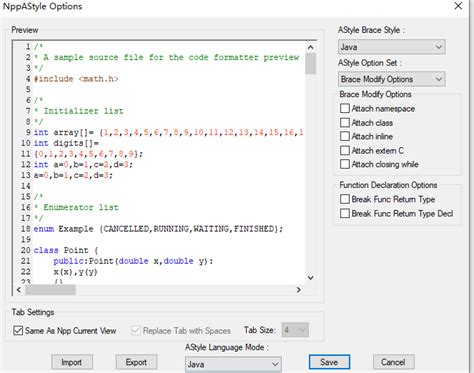
Task: Click the preview scrollbar up arrow
Action: click(x=311, y=48)
